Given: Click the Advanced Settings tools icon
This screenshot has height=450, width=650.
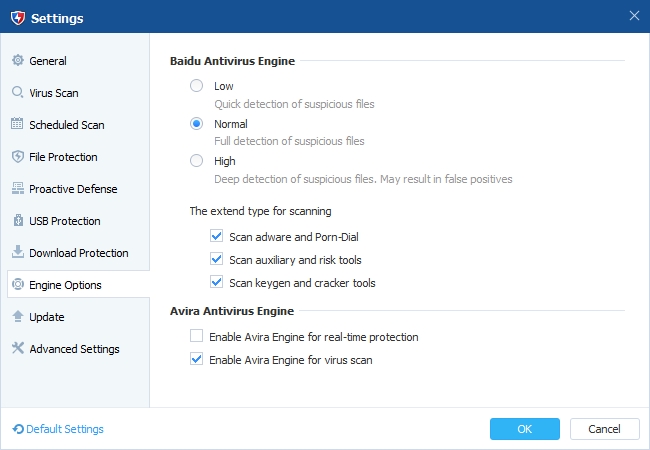Looking at the screenshot, I should (17, 349).
